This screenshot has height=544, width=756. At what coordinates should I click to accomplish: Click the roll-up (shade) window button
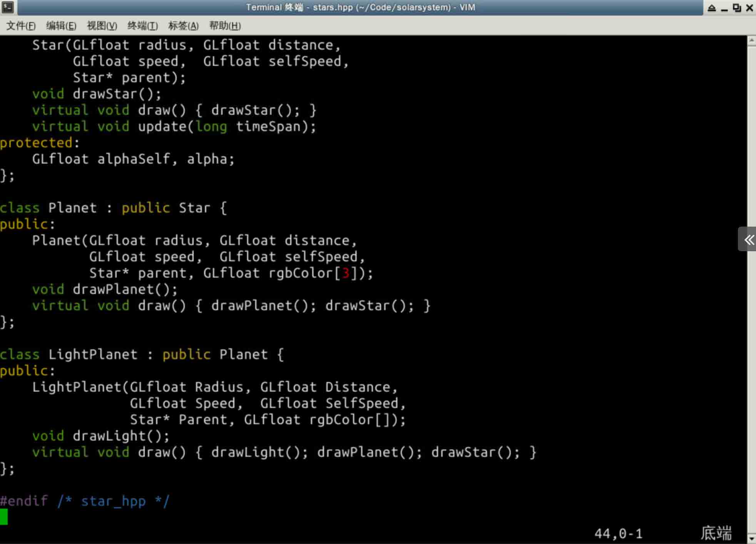[x=712, y=7]
